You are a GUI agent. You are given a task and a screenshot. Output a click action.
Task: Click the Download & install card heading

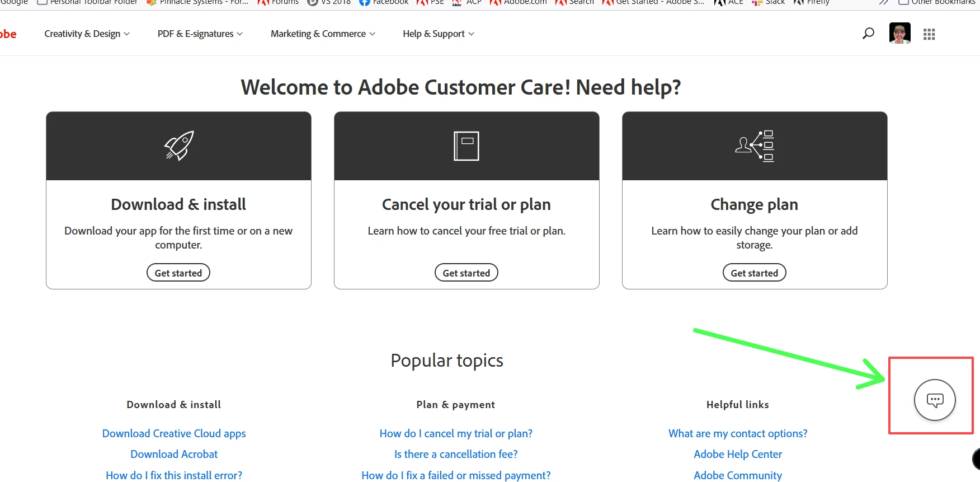click(178, 204)
